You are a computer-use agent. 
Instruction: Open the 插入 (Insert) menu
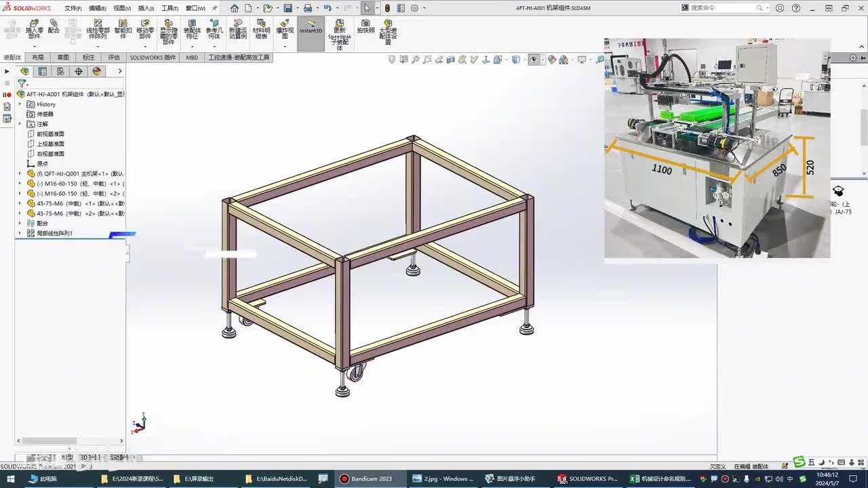pyautogui.click(x=146, y=8)
